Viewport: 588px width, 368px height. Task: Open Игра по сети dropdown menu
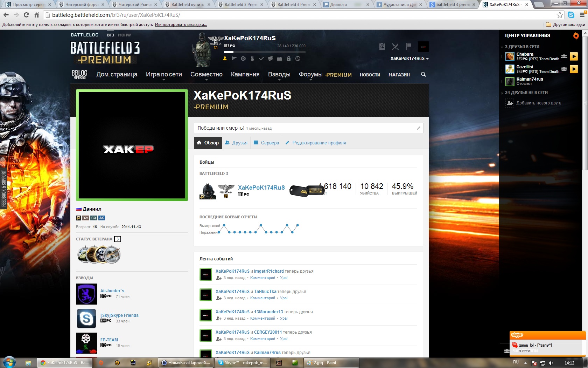pyautogui.click(x=164, y=75)
